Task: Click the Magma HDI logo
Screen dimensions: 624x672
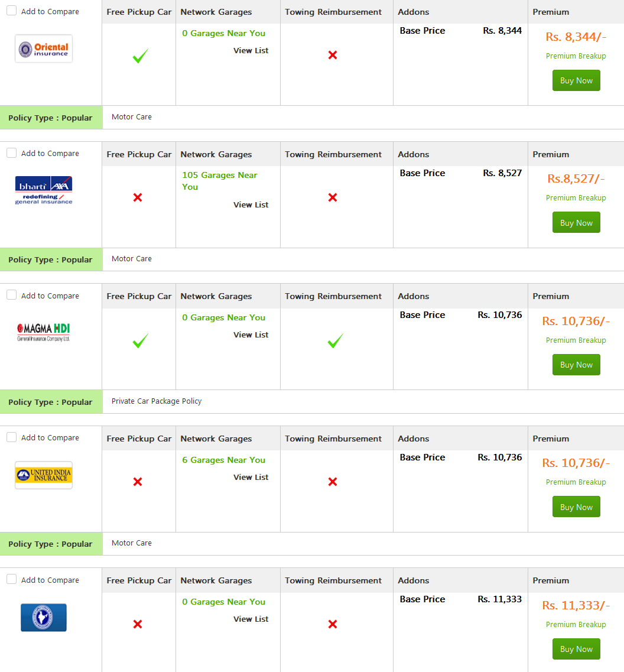Action: 44,332
